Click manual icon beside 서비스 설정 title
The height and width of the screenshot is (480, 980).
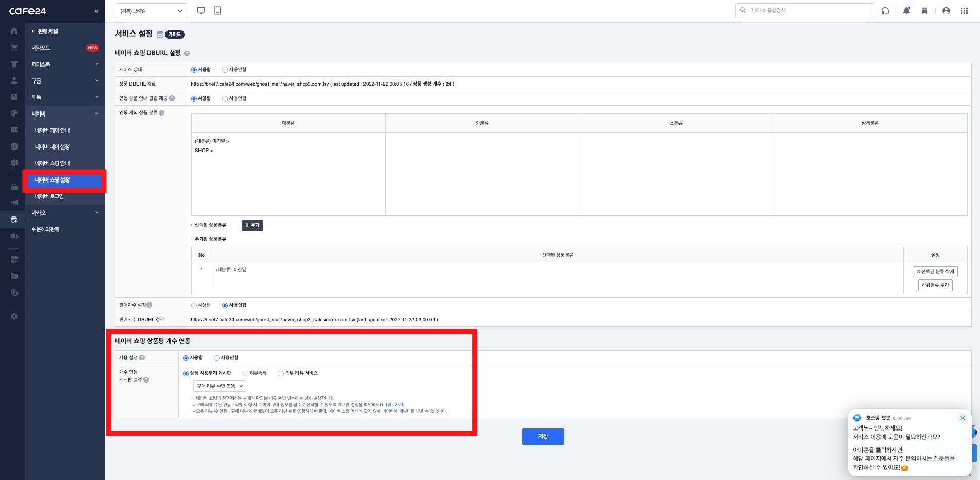(x=160, y=35)
